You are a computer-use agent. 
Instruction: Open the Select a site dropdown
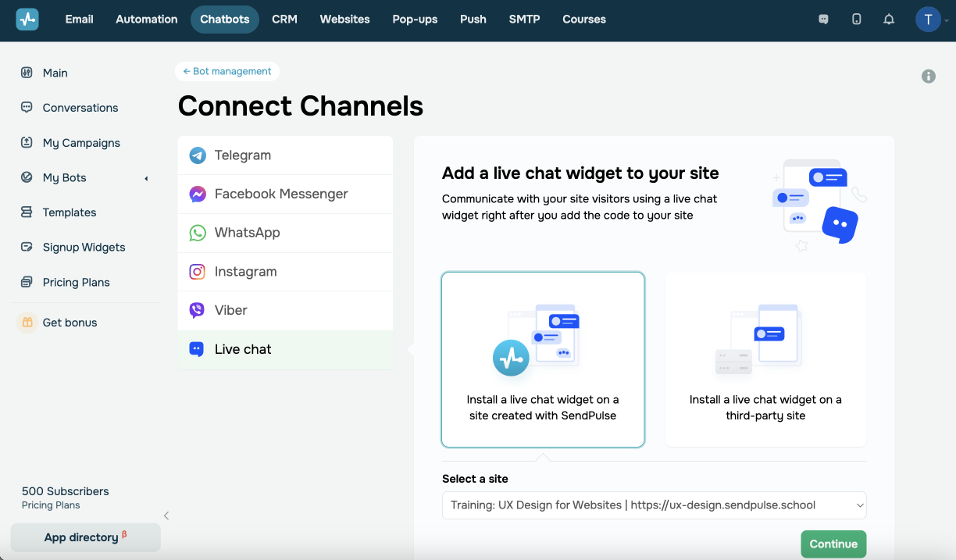(654, 505)
